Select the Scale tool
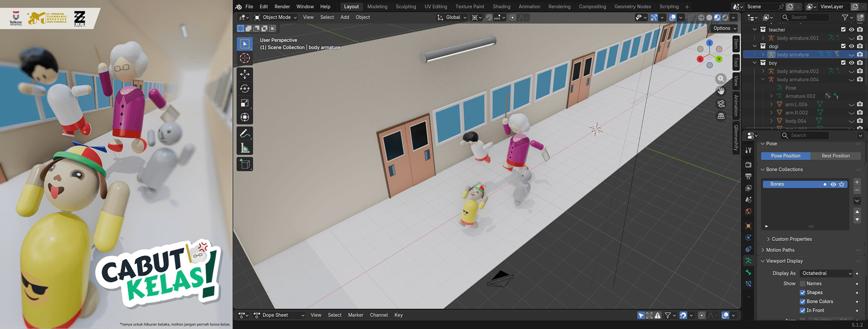This screenshot has width=868, height=329. (x=245, y=103)
